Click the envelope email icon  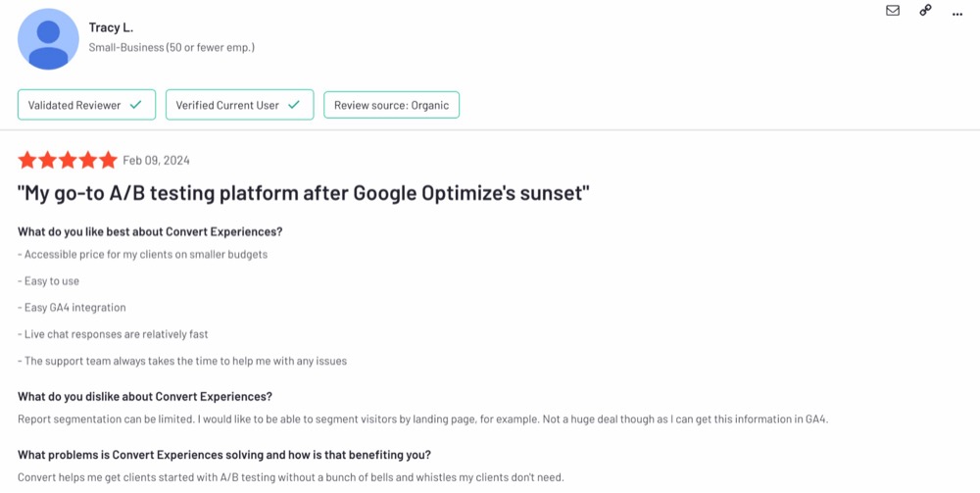893,10
